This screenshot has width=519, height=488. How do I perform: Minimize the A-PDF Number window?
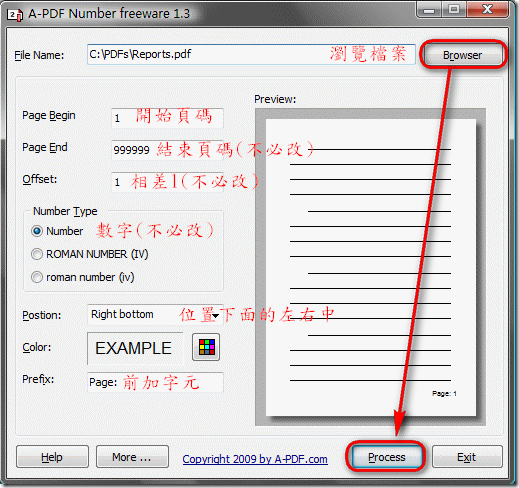point(429,10)
